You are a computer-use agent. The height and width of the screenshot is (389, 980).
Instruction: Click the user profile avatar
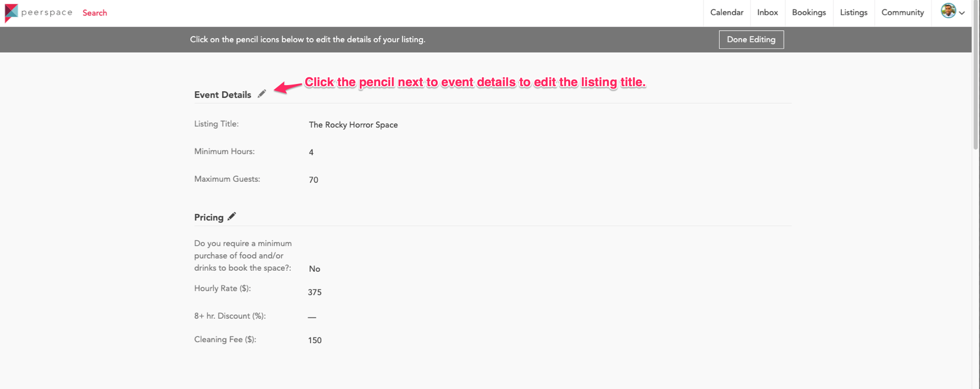click(948, 11)
